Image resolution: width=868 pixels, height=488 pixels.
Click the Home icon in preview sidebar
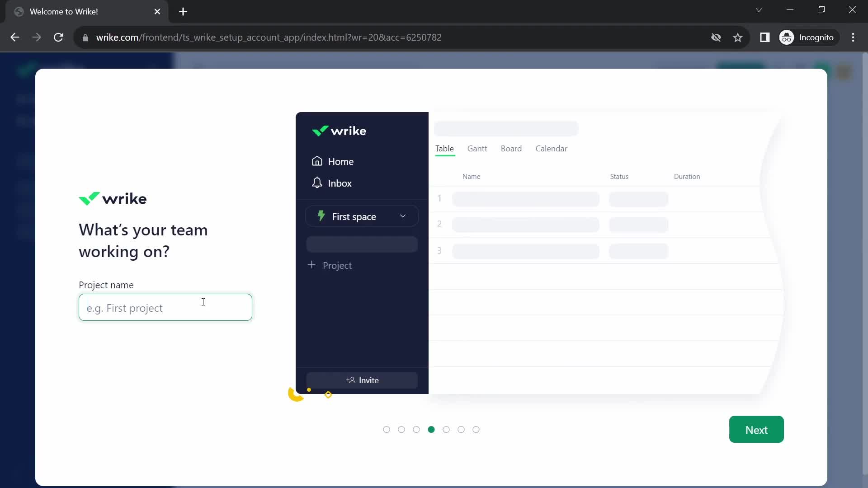(317, 161)
